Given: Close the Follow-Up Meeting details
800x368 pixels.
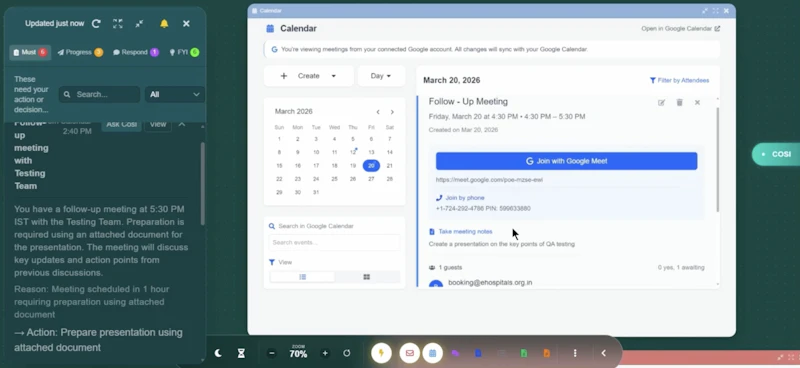Looking at the screenshot, I should (x=697, y=103).
